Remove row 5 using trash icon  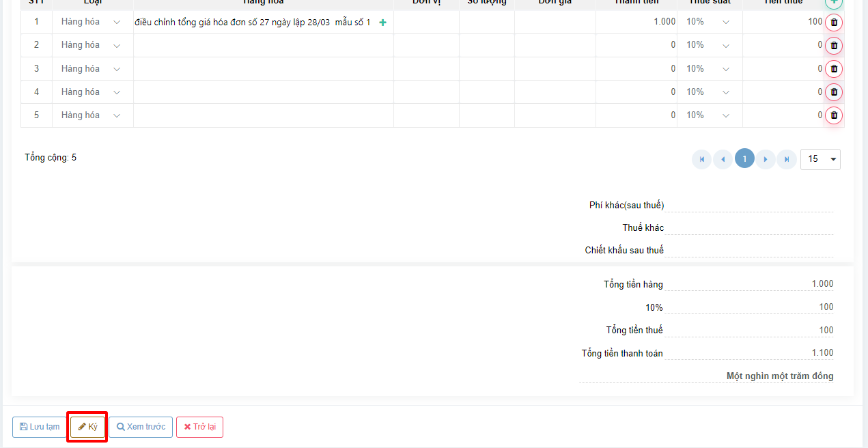pos(834,115)
